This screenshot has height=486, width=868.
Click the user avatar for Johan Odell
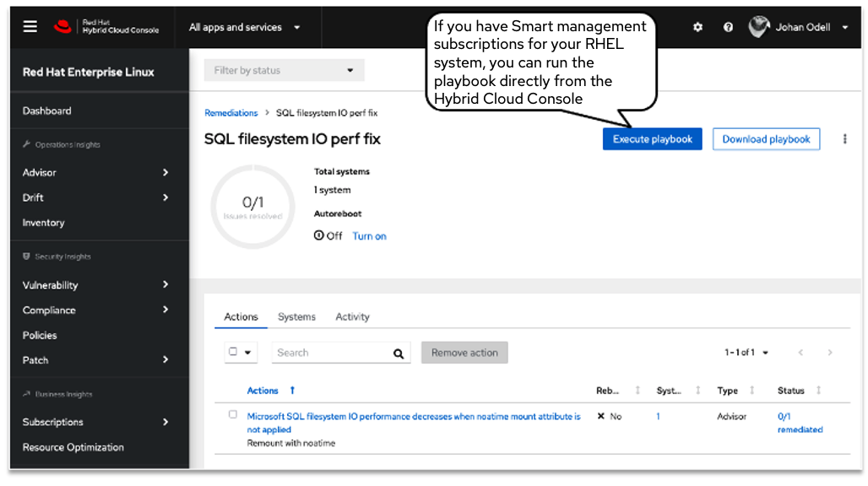point(759,27)
